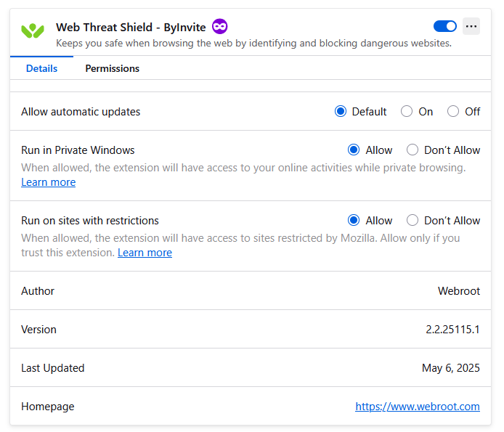The image size is (504, 432).
Task: Open the https://www.webroot.com homepage link
Action: pos(418,407)
